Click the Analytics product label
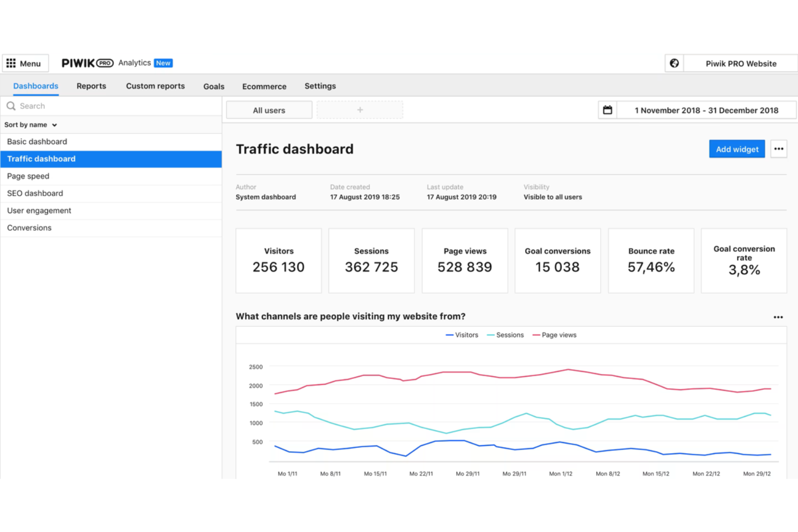Screen dimensions: 798x532 (135, 63)
